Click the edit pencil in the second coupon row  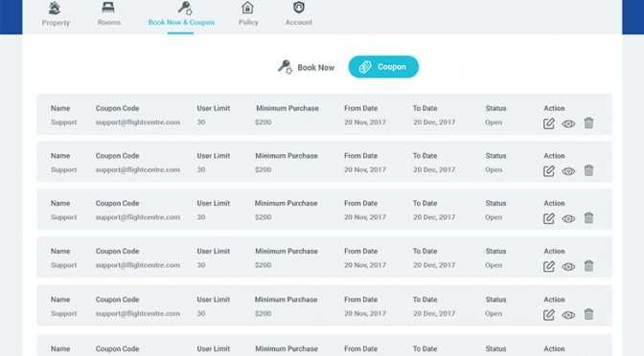[549, 171]
